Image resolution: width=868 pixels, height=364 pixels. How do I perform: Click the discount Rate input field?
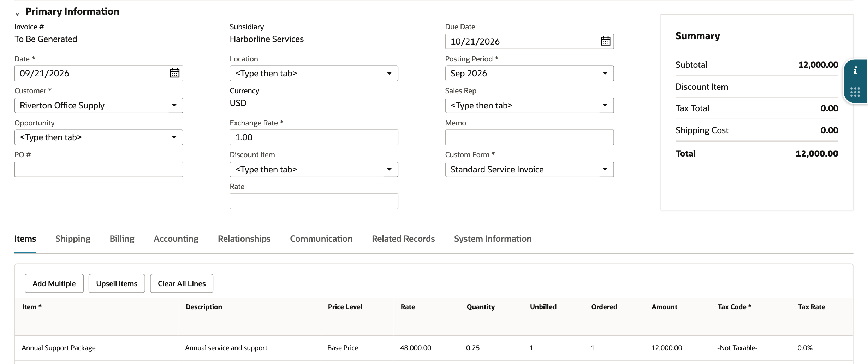[314, 201]
